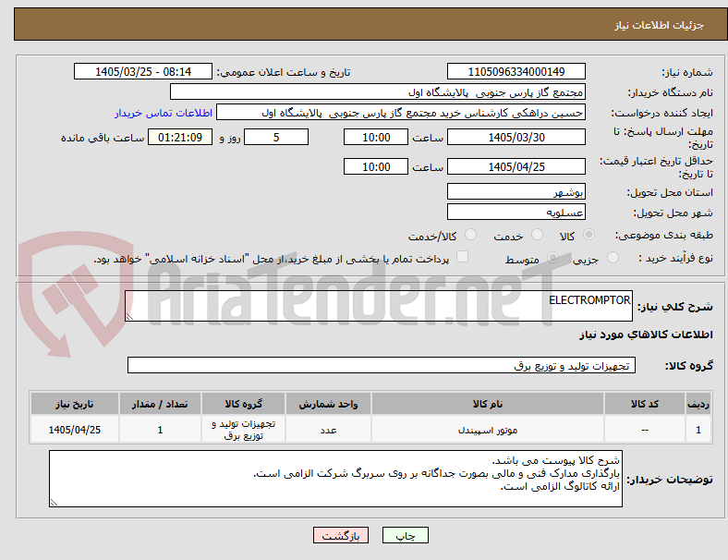Click the remaining days field showing 5
The height and width of the screenshot is (560, 728).
276,137
